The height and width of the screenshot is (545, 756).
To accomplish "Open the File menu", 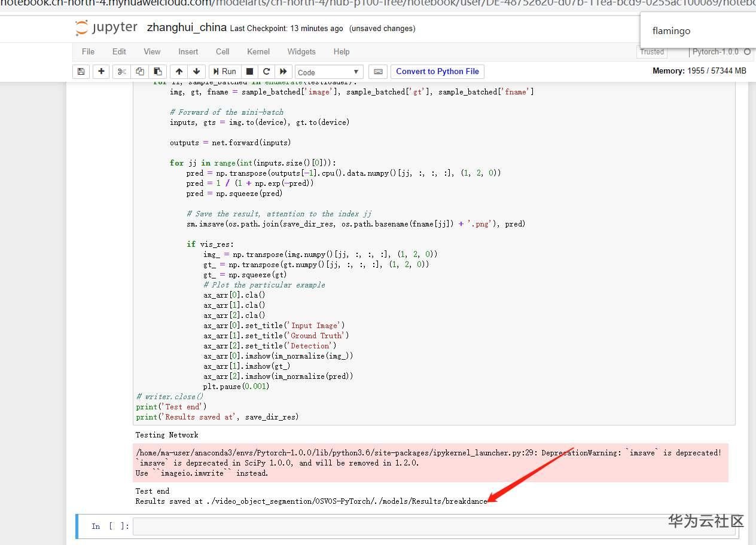I will 88,51.
